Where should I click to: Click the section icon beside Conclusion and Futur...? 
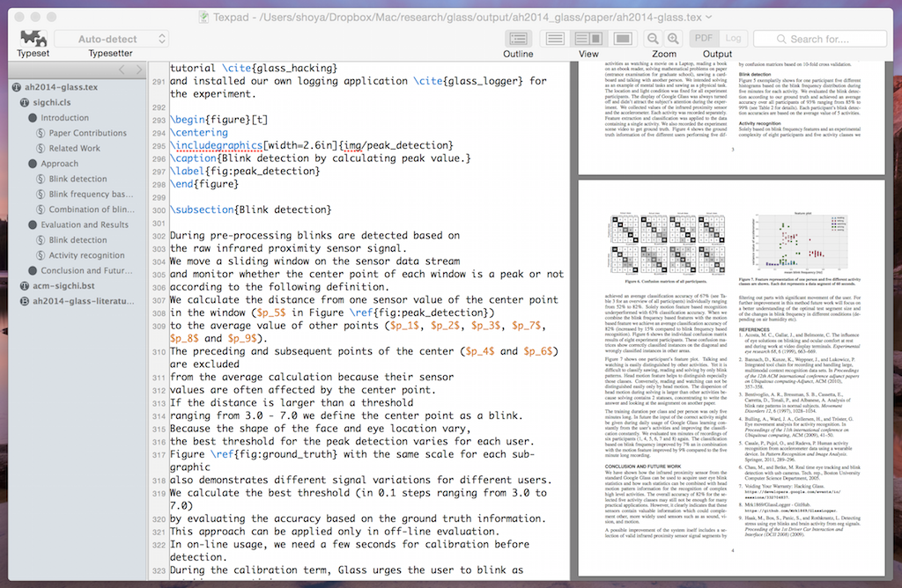click(33, 271)
